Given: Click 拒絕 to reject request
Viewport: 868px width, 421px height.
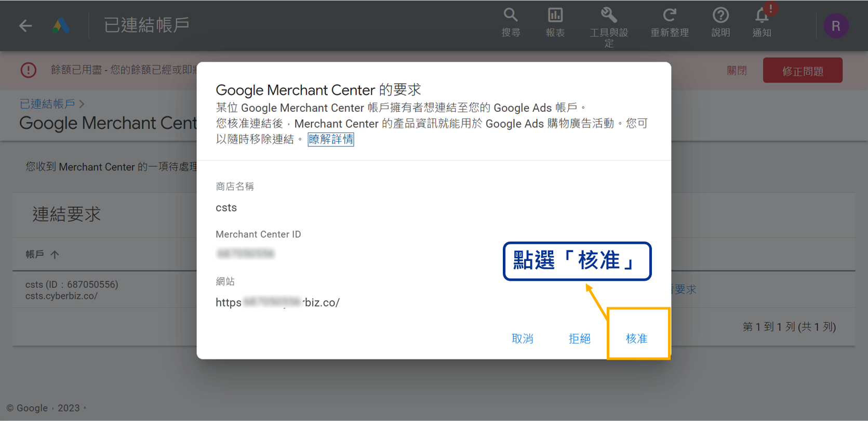Looking at the screenshot, I should pyautogui.click(x=580, y=339).
